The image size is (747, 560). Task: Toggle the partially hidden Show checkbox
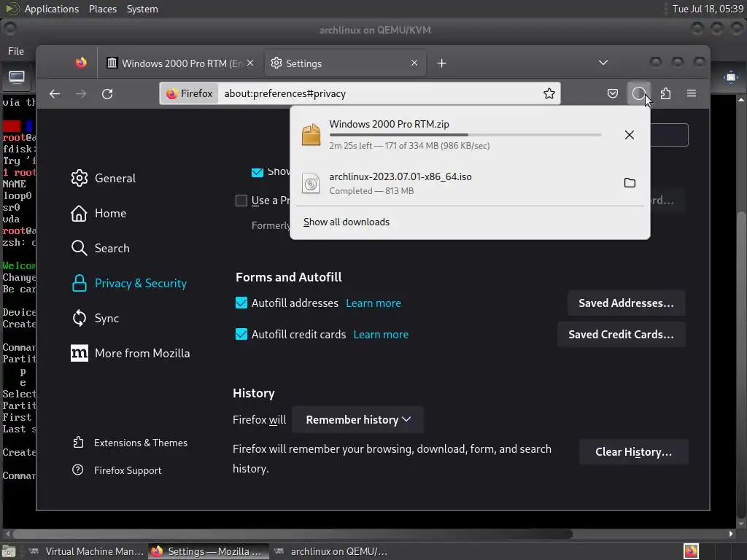258,172
